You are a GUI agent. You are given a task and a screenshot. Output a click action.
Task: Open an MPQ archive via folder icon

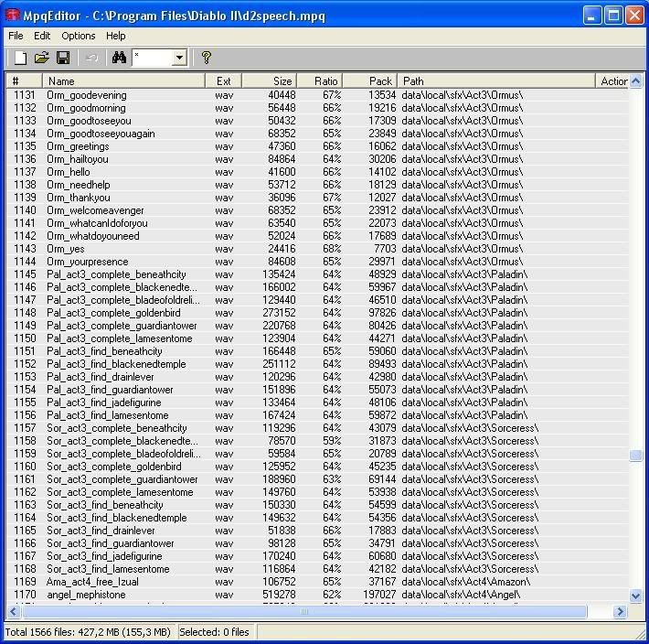pos(42,58)
